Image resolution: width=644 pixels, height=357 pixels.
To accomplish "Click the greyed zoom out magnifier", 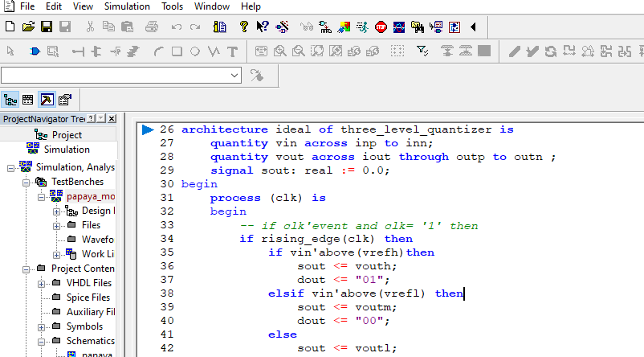I will (299, 51).
